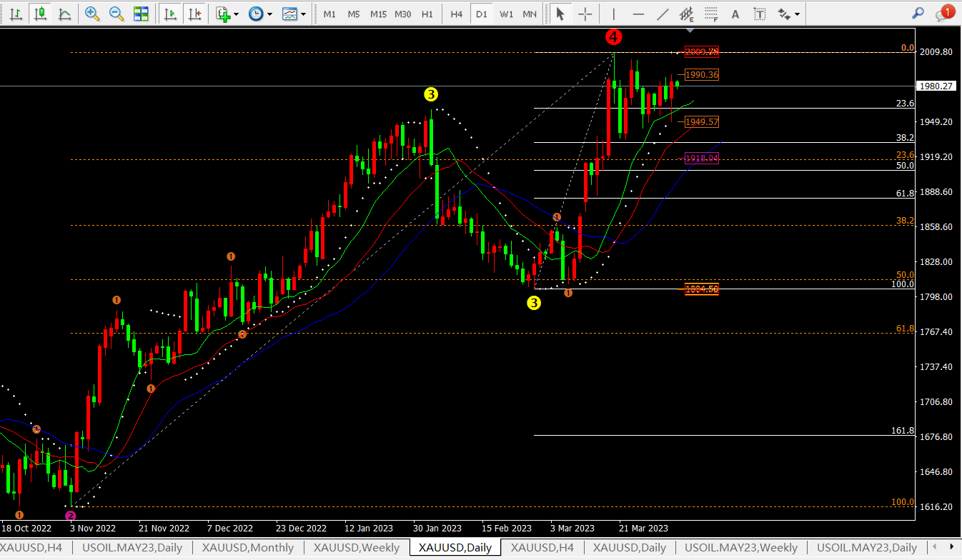This screenshot has width=962, height=560.
Task: Open the arrows objects button
Action: tap(784, 14)
